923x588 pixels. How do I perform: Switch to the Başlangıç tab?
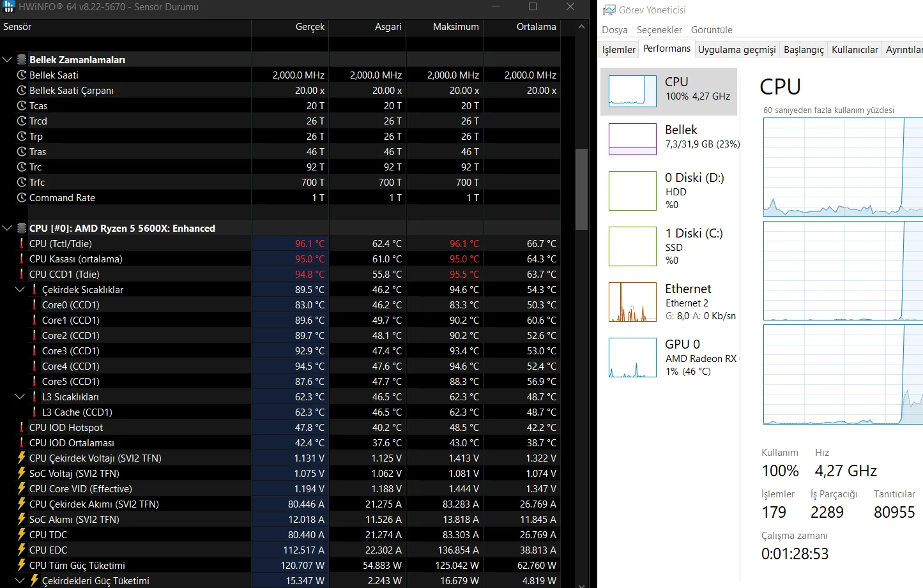coord(804,50)
